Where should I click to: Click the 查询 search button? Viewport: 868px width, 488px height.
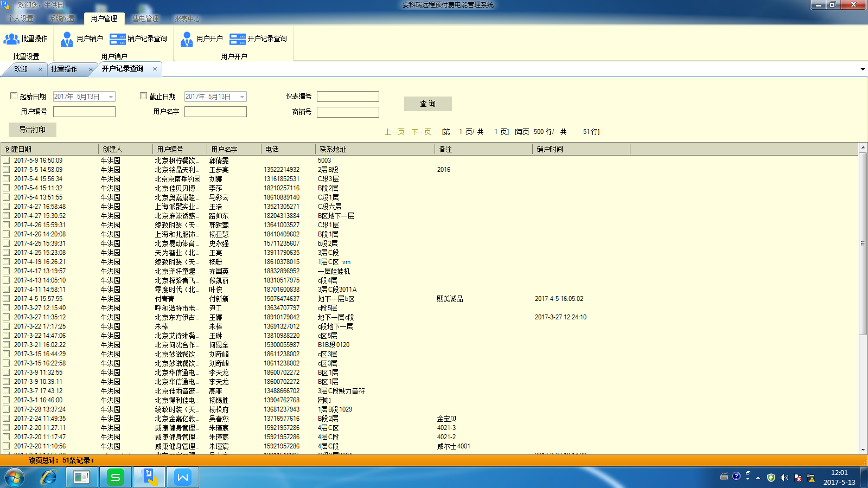coord(428,104)
